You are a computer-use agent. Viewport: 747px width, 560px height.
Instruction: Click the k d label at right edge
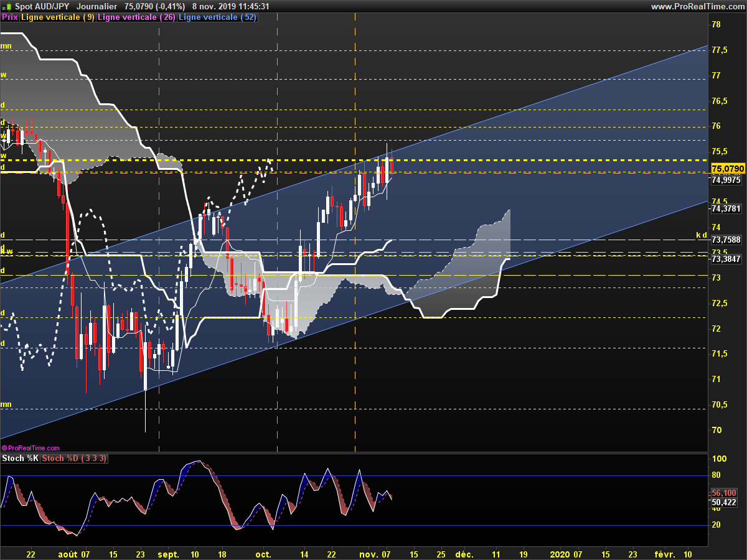pyautogui.click(x=702, y=235)
